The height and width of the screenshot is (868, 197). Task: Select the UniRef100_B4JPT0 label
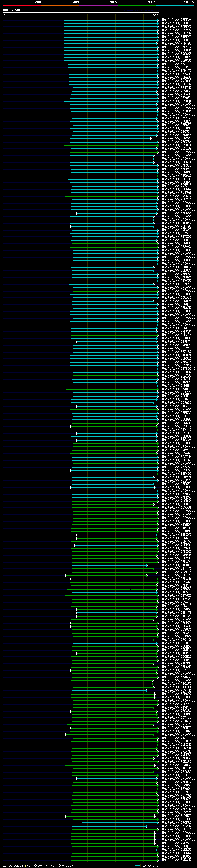pyautogui.click(x=176, y=341)
